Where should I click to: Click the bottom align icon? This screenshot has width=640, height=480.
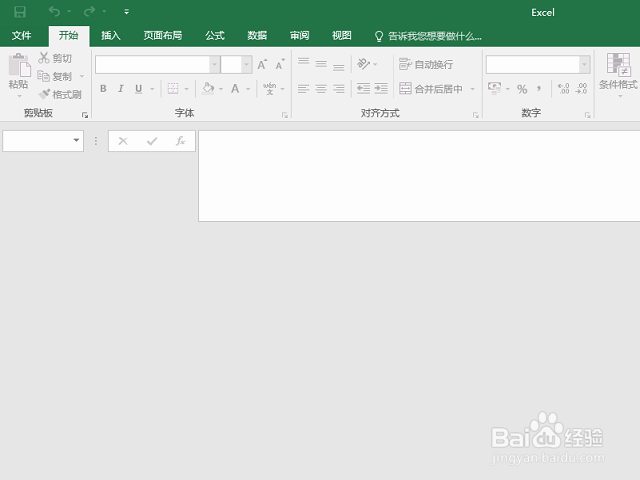click(x=339, y=67)
